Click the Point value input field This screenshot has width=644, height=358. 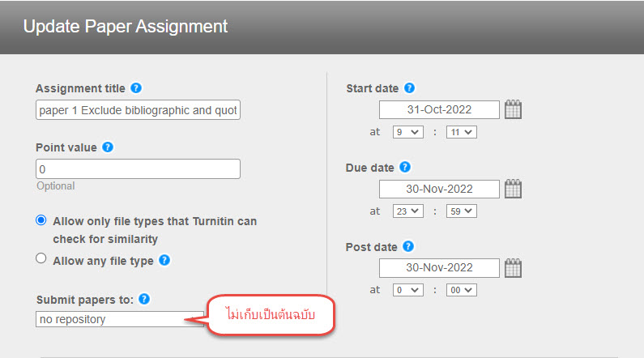coord(139,168)
